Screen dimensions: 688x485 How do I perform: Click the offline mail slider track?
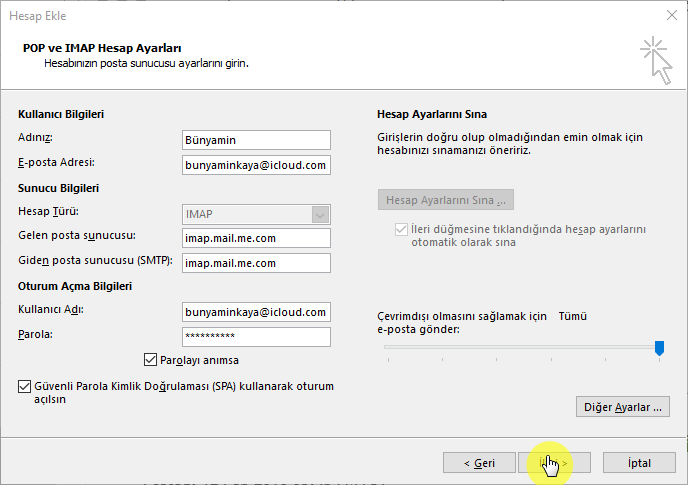point(521,347)
